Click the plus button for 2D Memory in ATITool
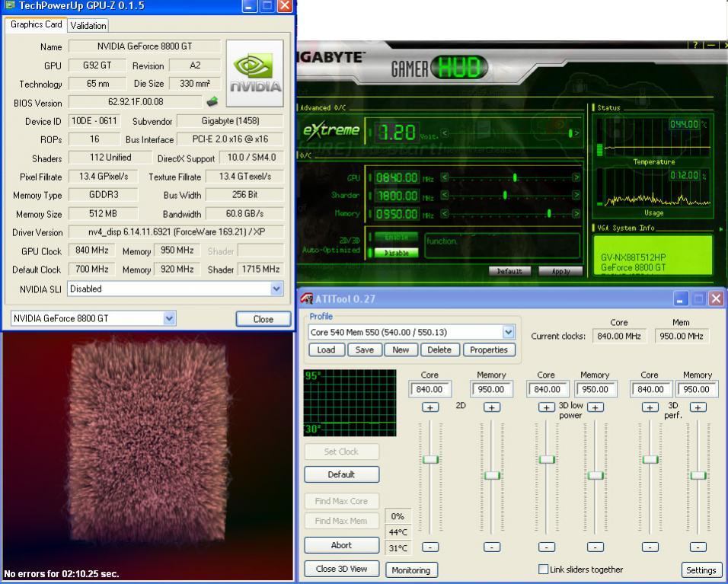This screenshot has height=584, width=728. (x=492, y=407)
